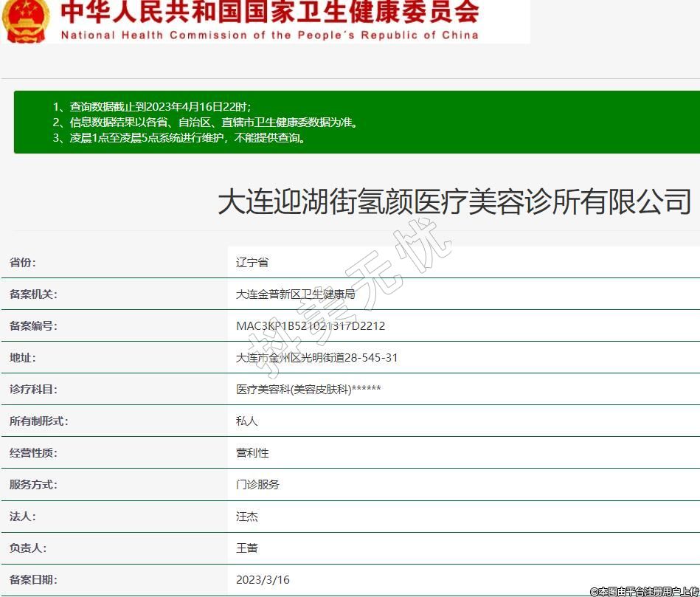Screen dimensions: 700x597
Task: Click the clinic name heading 大连迎湖街氢颜医疗美容诊所有限公司
Action: (454, 201)
